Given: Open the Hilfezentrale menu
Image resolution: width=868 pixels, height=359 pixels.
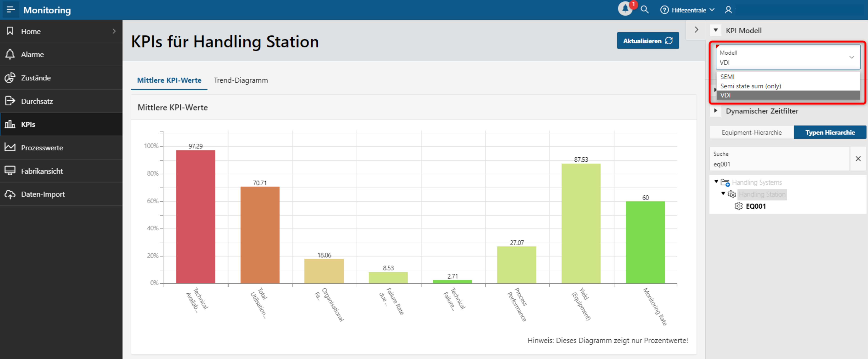Looking at the screenshot, I should [688, 10].
